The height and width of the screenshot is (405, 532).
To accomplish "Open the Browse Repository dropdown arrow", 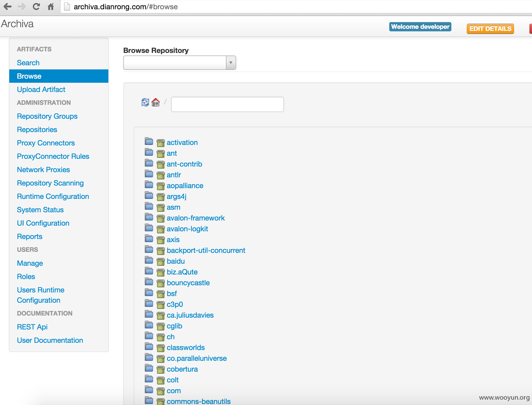I will (231, 63).
